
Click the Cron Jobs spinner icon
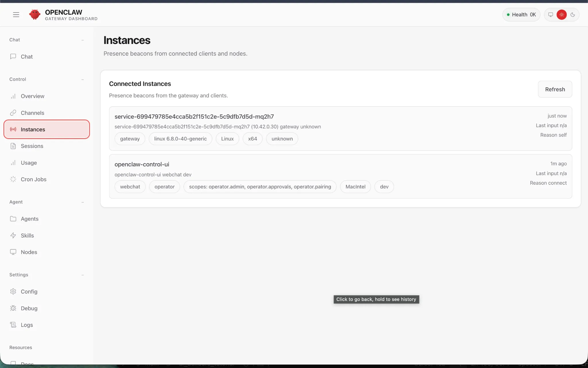coord(13,179)
